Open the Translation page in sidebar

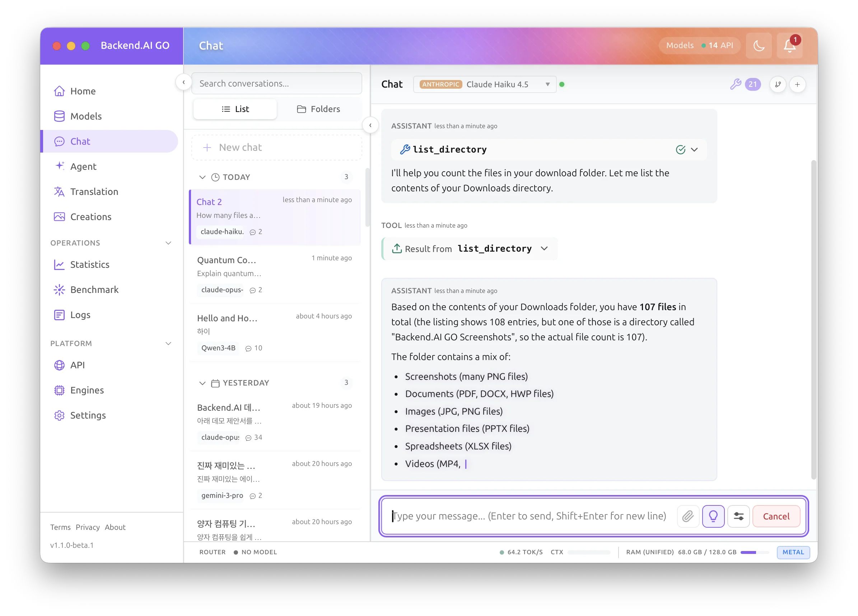pos(94,191)
